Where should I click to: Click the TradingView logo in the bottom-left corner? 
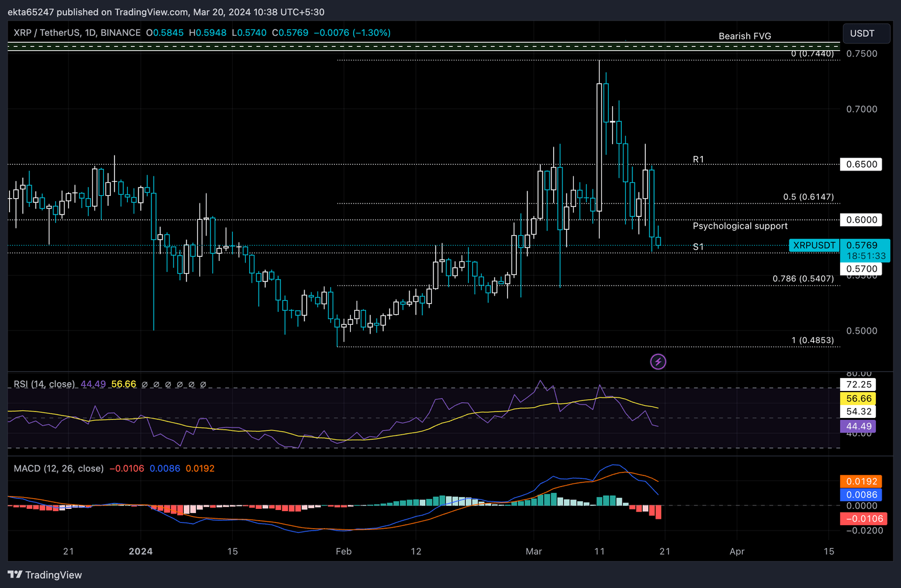44,575
